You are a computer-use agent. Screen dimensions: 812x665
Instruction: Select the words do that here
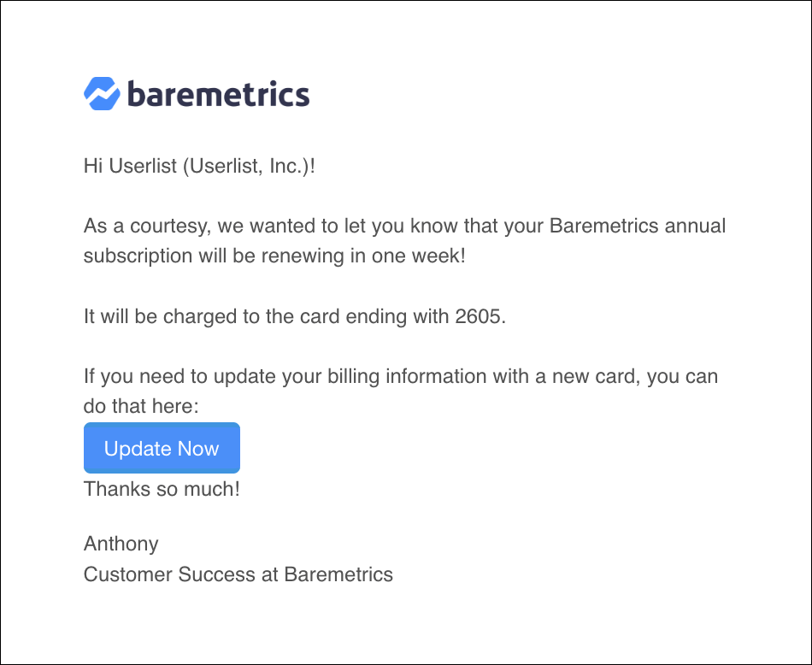pyautogui.click(x=137, y=406)
